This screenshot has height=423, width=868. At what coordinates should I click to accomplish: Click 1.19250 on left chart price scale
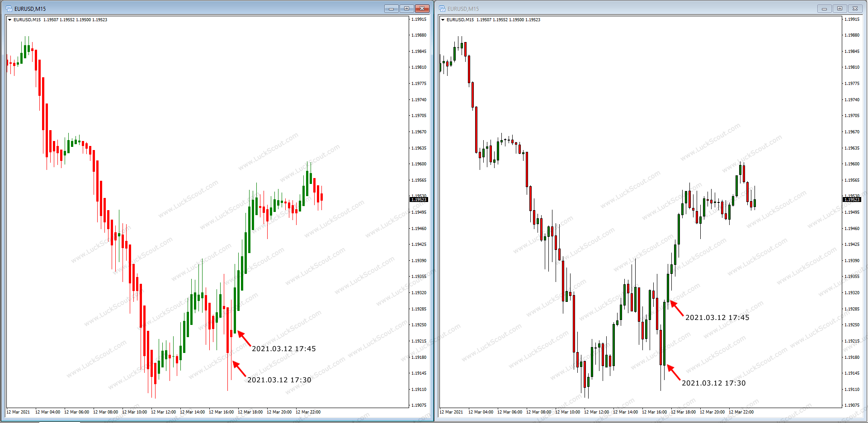(419, 325)
